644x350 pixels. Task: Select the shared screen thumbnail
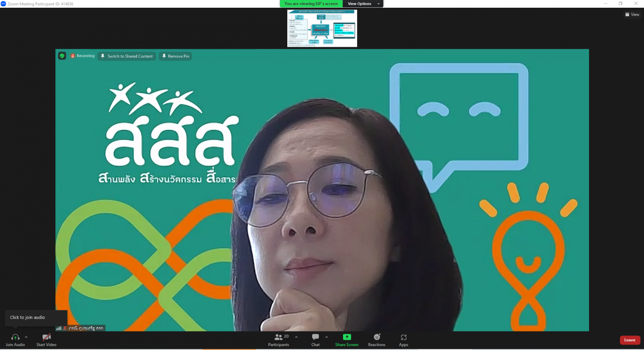322,28
